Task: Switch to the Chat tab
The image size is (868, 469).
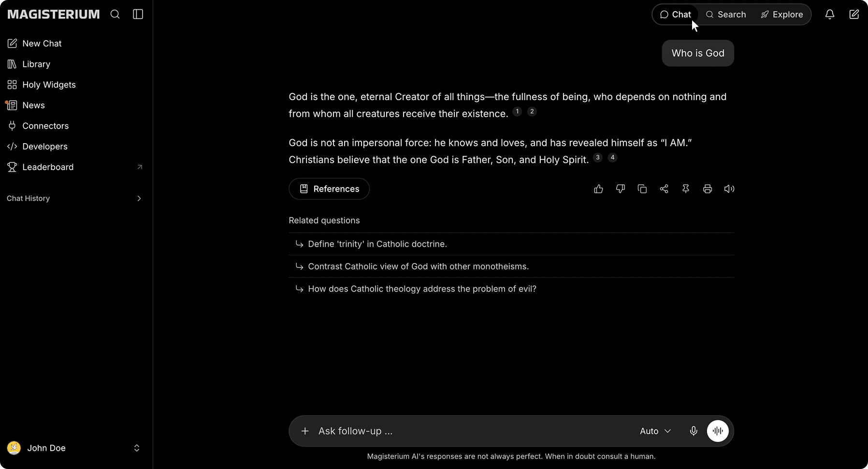Action: click(x=676, y=15)
